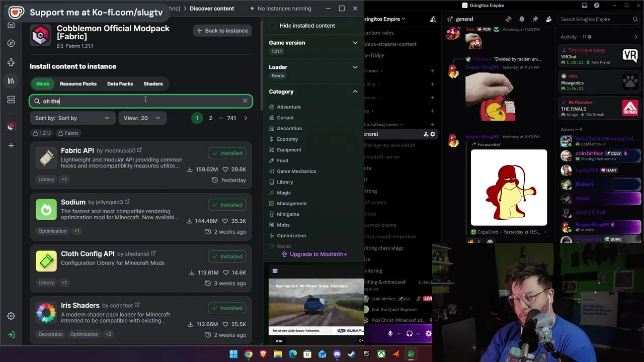Open Iris Shaders mod title
Viewport: 644px width, 362px height.
pos(80,305)
